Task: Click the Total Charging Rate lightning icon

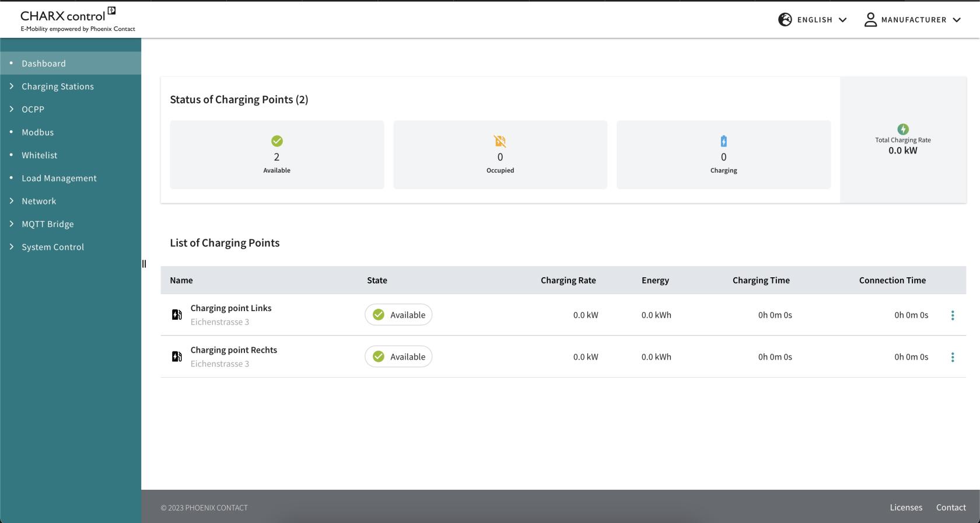Action: pyautogui.click(x=903, y=129)
